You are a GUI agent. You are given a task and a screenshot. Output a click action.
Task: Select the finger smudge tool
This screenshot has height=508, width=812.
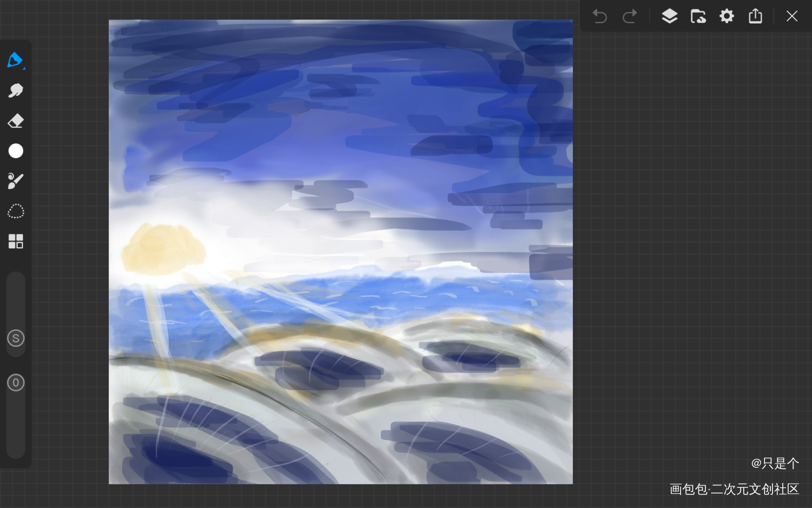pos(16,90)
